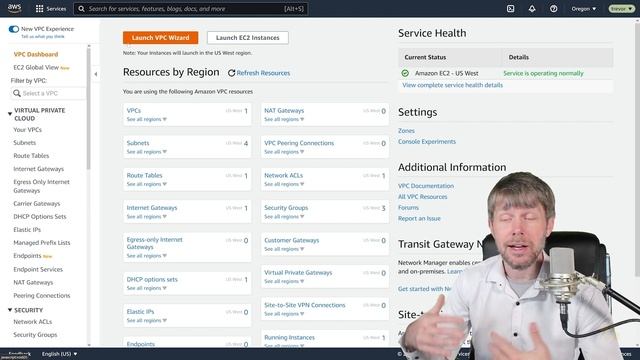640x360 pixels.
Task: Open VPC Dashboard in sidebar
Action: point(36,54)
